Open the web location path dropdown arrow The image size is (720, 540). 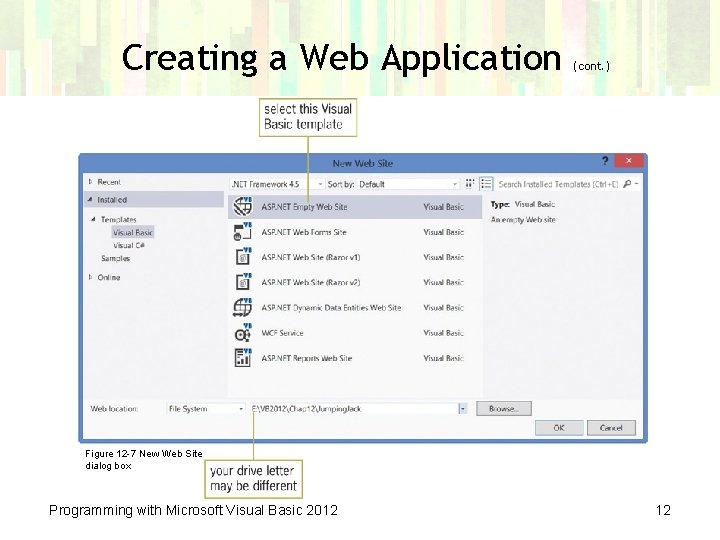point(462,409)
